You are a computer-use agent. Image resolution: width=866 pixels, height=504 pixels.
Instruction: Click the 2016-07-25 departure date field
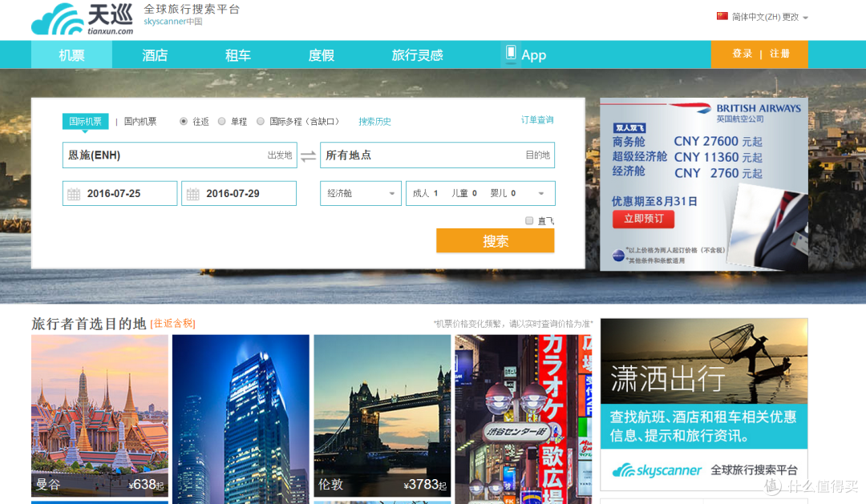coord(119,193)
